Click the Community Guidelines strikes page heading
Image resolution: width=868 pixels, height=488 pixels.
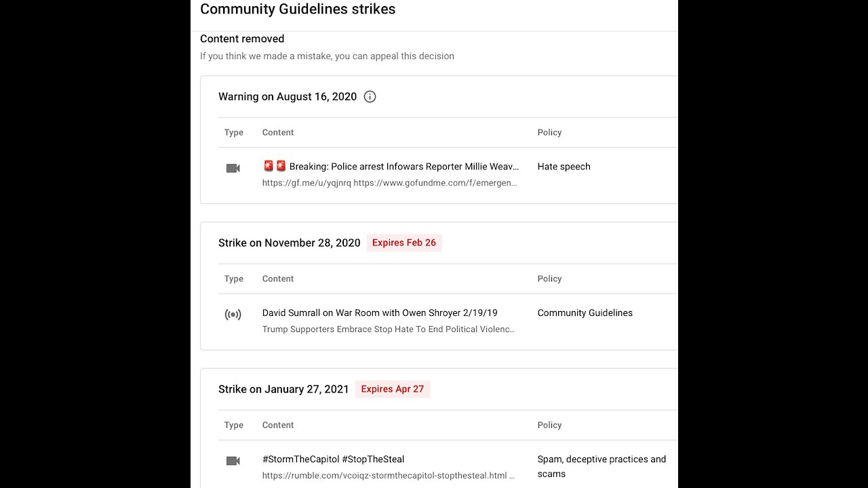(298, 9)
